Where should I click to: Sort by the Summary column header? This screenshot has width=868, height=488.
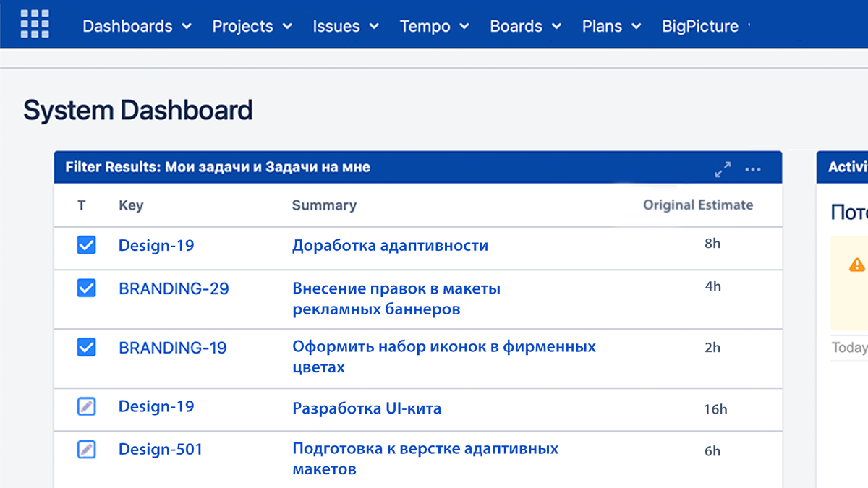tap(324, 205)
